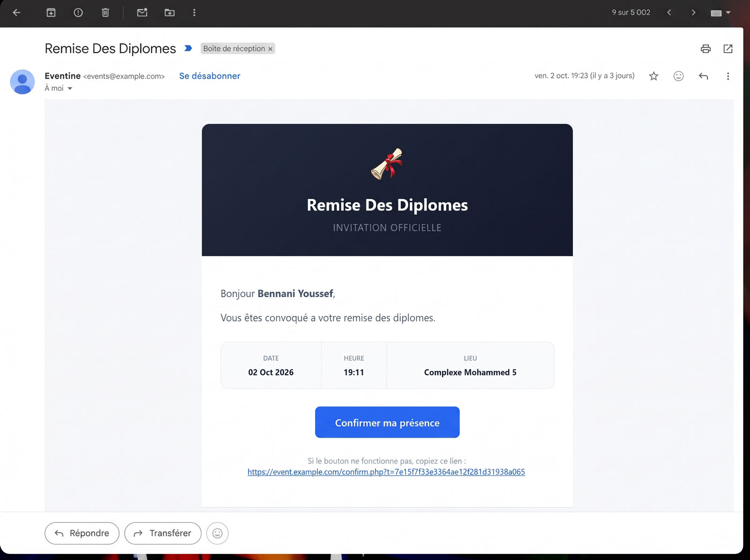The width and height of the screenshot is (750, 560).
Task: Click sender name Eventine
Action: pos(62,76)
